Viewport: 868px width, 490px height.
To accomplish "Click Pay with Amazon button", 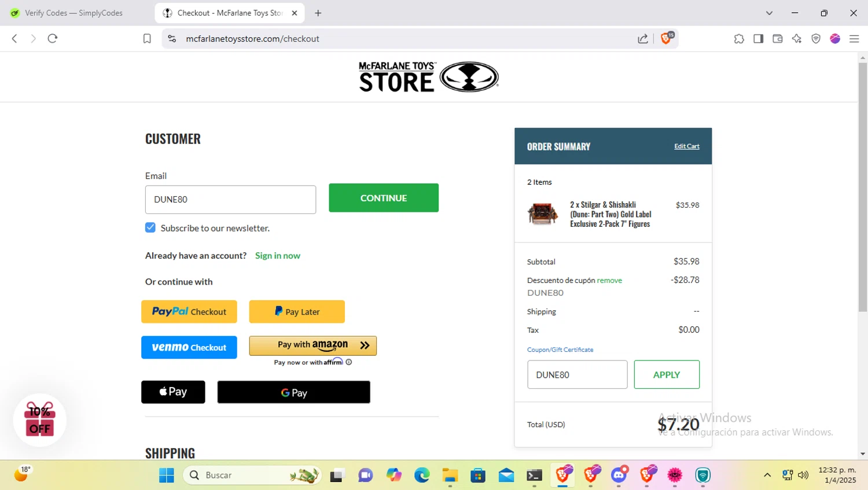I will tap(313, 345).
